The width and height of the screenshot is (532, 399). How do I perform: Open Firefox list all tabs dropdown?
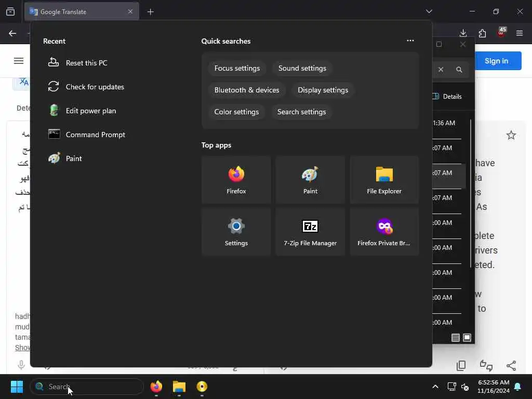coord(429,11)
